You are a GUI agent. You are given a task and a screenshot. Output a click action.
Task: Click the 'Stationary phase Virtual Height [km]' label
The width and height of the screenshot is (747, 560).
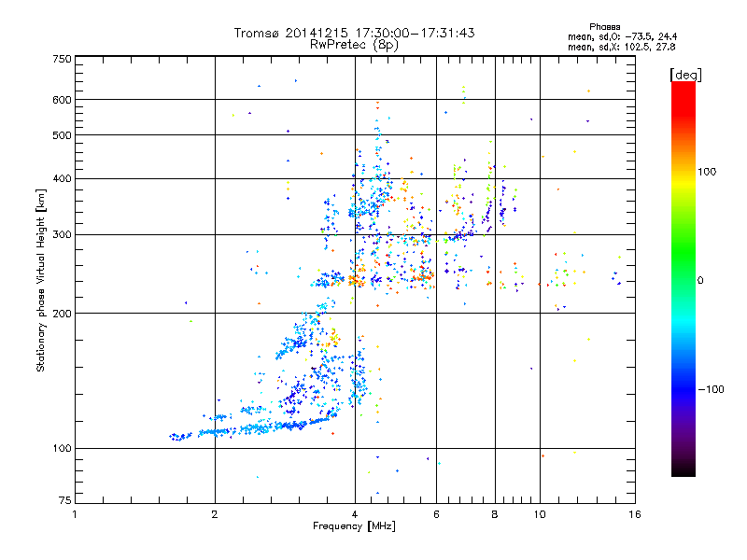pyautogui.click(x=41, y=281)
